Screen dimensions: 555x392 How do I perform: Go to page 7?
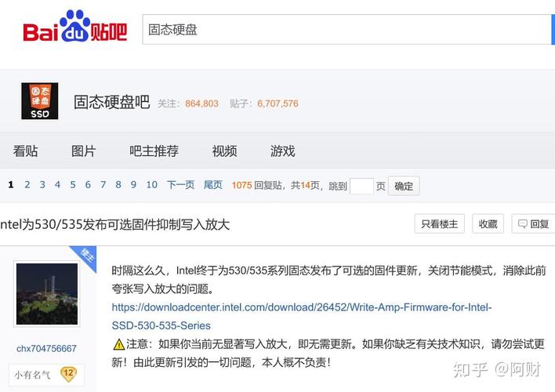(x=103, y=185)
